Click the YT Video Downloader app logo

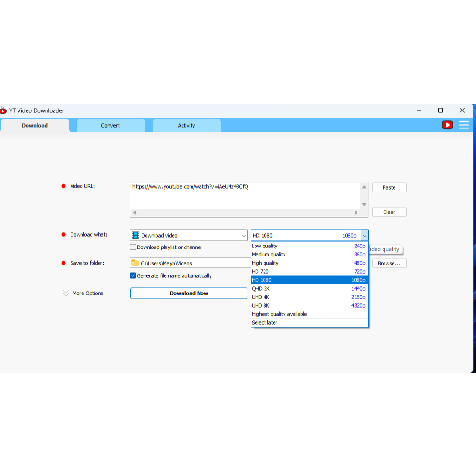point(4,110)
